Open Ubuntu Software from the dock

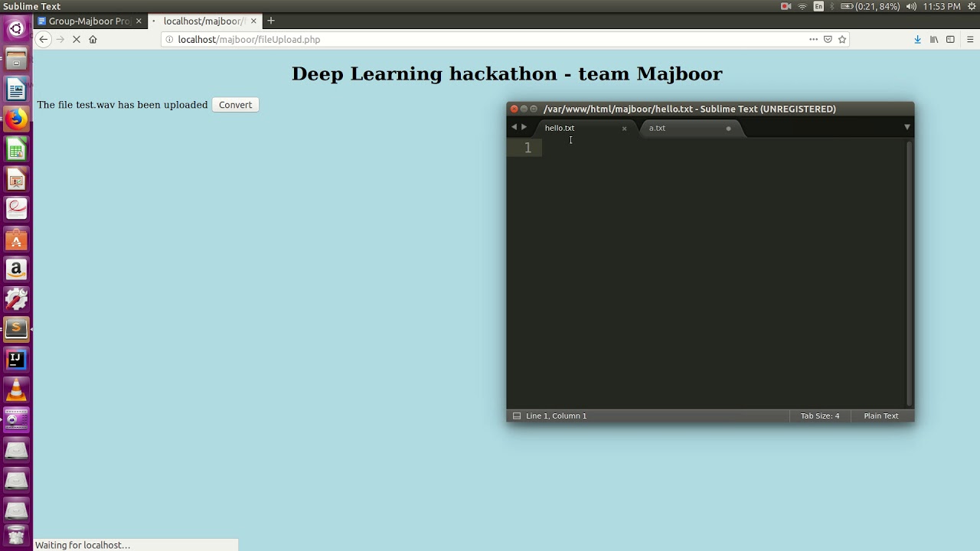click(16, 240)
